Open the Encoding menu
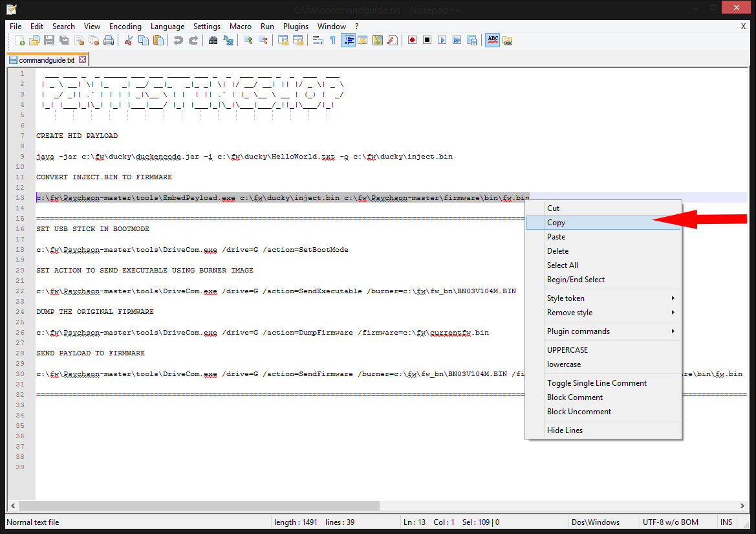The height and width of the screenshot is (534, 756). [125, 27]
